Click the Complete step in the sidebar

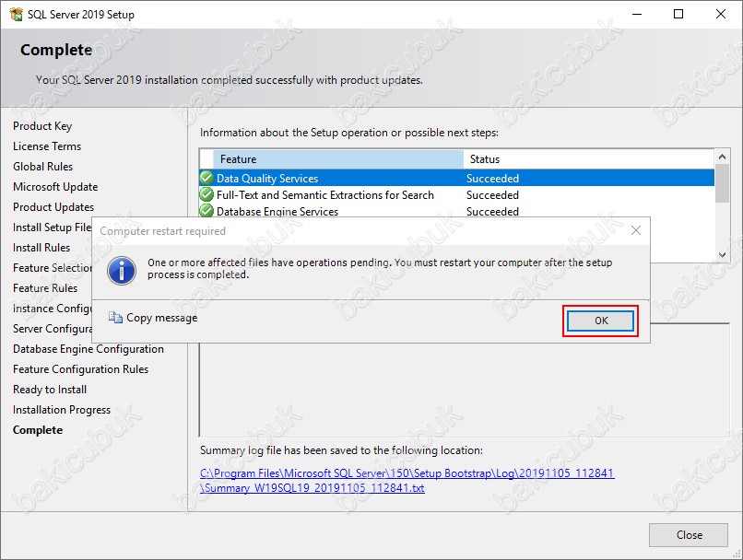[x=38, y=430]
